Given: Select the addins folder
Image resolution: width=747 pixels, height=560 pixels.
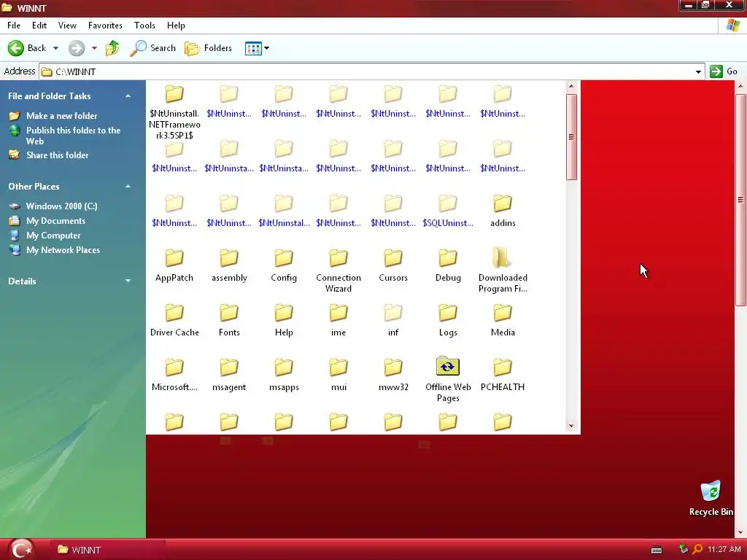Looking at the screenshot, I should 503,210.
